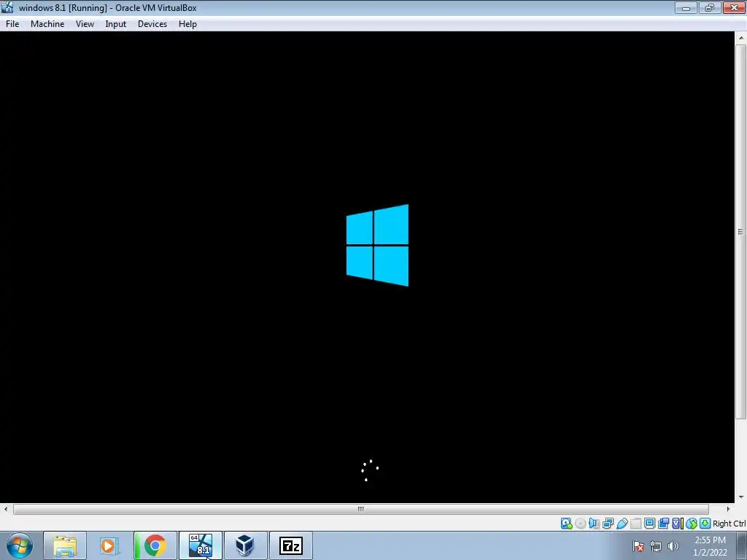Click the VirtualBox window title bar icon
Image resolution: width=747 pixels, height=560 pixels.
pyautogui.click(x=7, y=7)
